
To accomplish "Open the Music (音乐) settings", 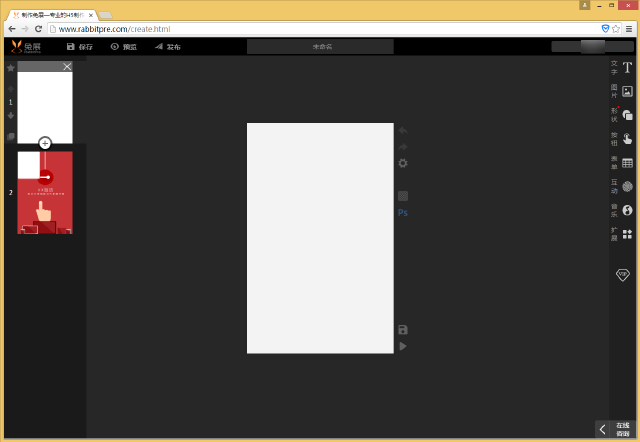I will 627,210.
